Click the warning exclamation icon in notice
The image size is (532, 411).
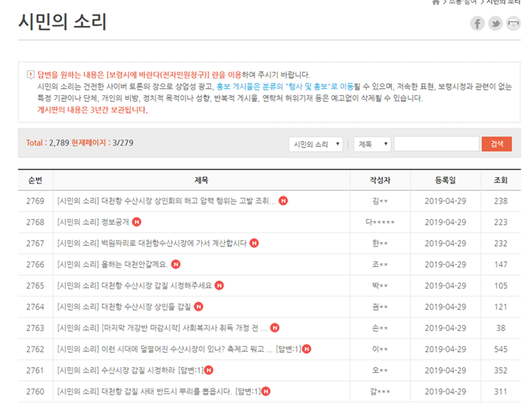(x=31, y=75)
